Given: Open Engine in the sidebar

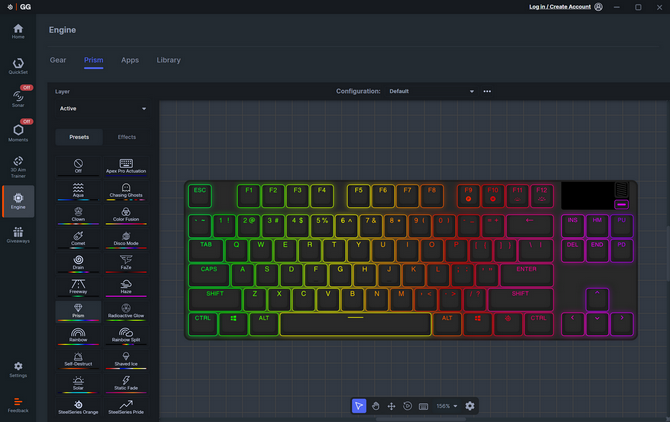Looking at the screenshot, I should [18, 201].
